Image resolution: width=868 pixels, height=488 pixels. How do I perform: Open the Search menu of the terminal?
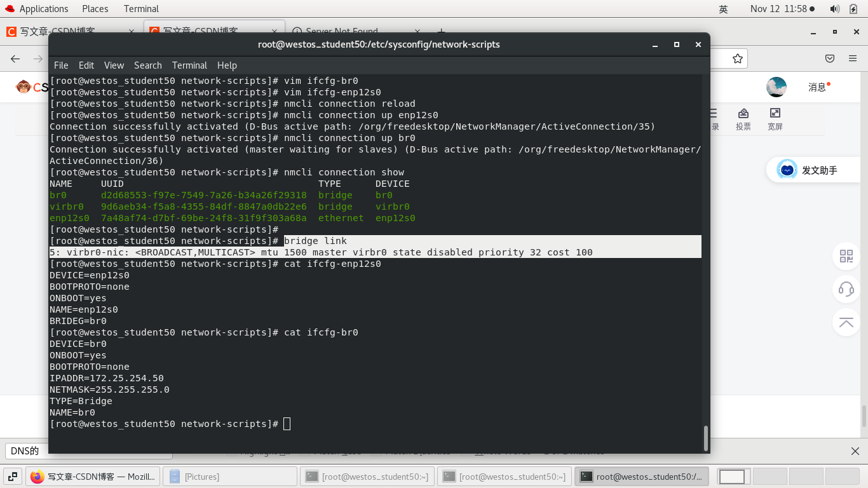click(147, 65)
